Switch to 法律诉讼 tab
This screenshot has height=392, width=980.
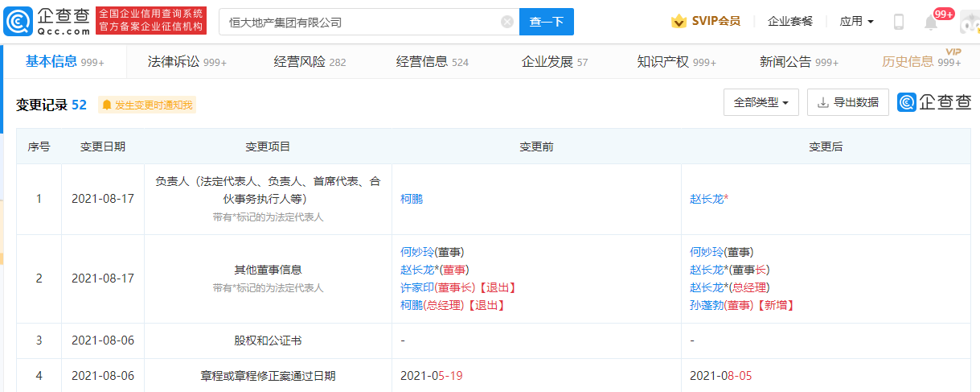187,62
